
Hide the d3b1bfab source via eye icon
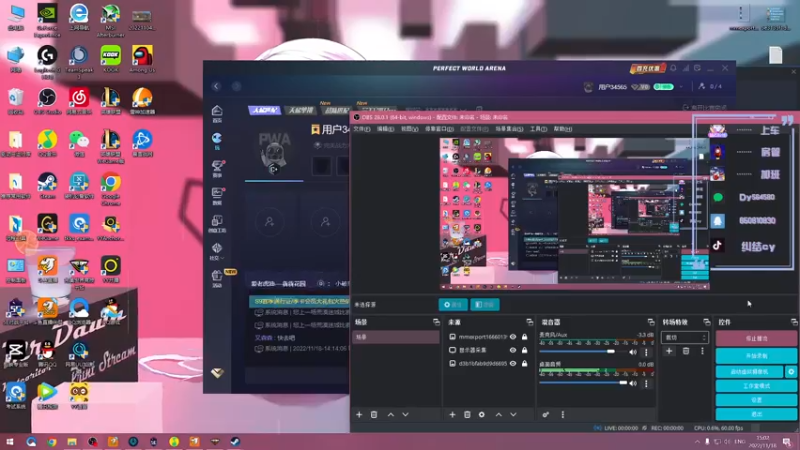pos(513,364)
